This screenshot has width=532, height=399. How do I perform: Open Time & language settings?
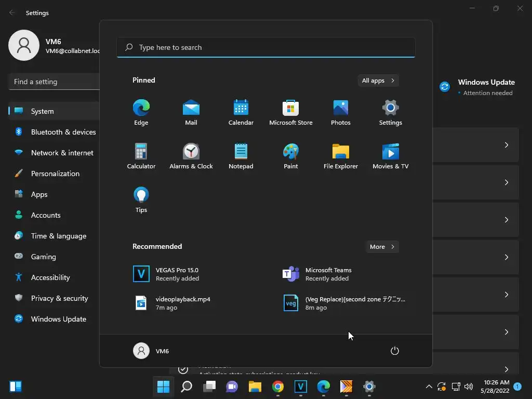tap(54, 236)
